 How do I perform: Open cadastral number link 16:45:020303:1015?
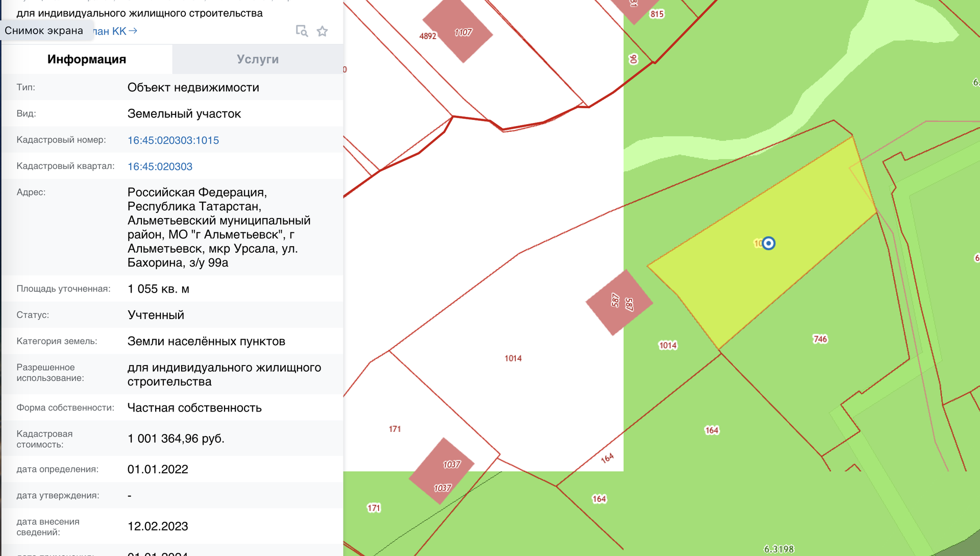(173, 140)
